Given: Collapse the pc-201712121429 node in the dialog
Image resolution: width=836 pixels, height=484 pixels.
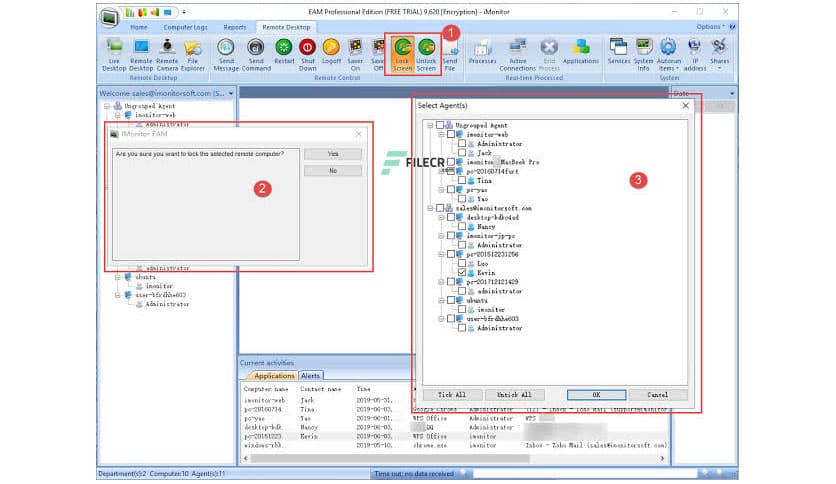Looking at the screenshot, I should click(441, 281).
